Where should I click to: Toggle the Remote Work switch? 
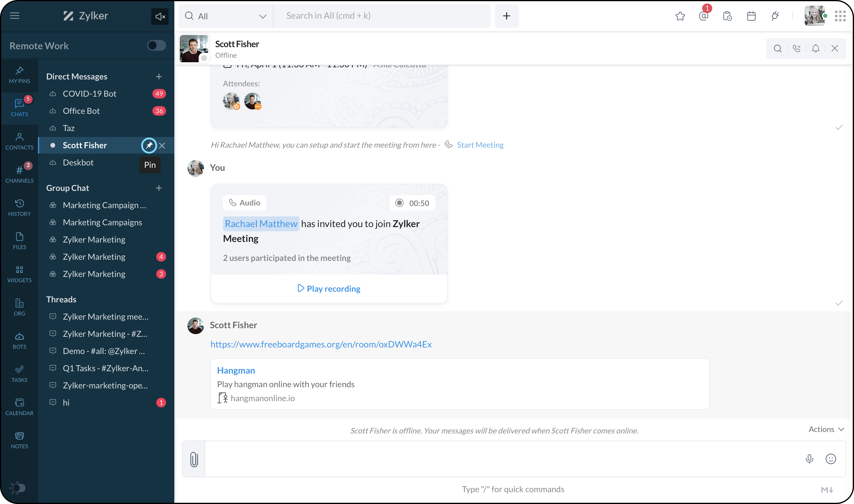point(156,46)
